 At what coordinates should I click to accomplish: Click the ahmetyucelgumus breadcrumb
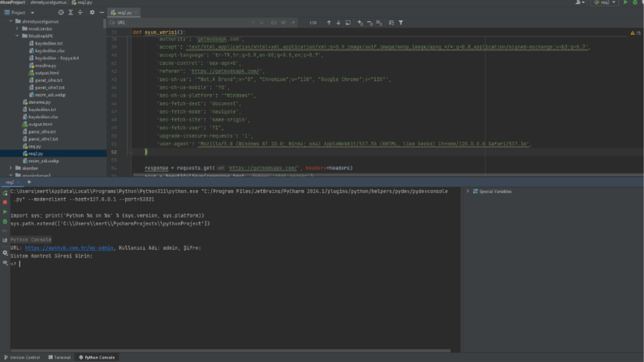pyautogui.click(x=48, y=2)
